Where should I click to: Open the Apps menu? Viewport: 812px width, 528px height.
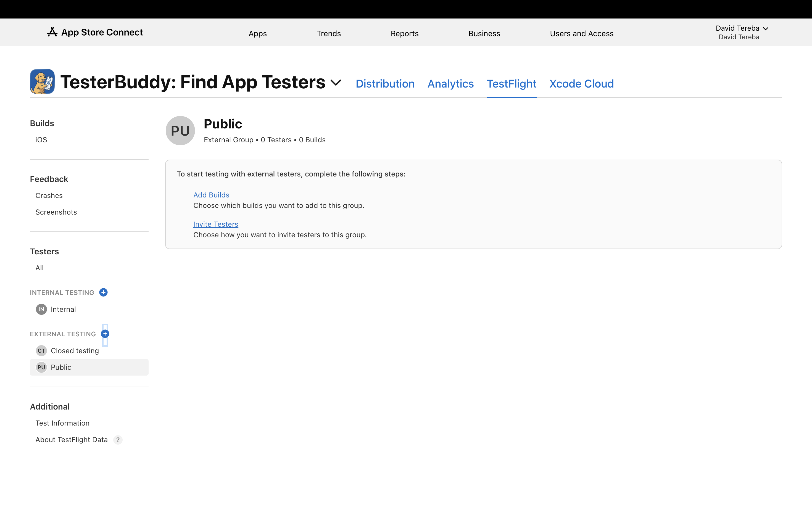click(258, 33)
